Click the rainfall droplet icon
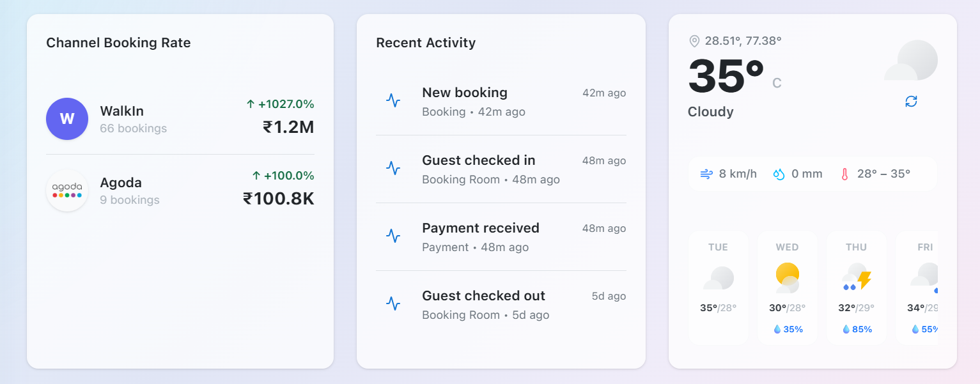Screen dimensions: 980x384 click(779, 174)
